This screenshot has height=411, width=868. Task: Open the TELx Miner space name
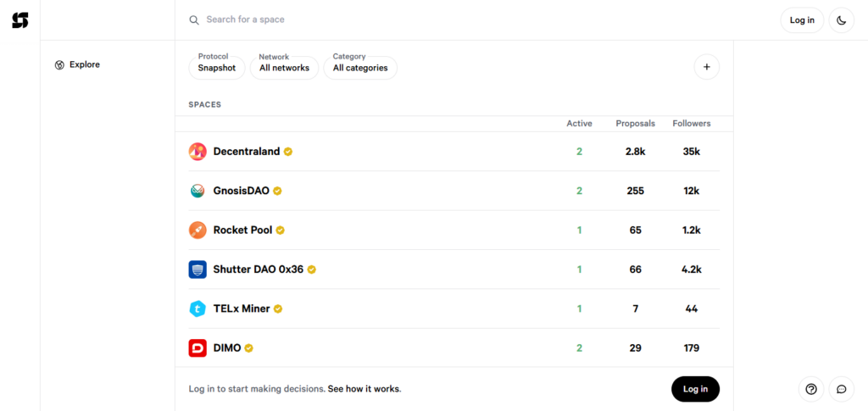(x=242, y=308)
